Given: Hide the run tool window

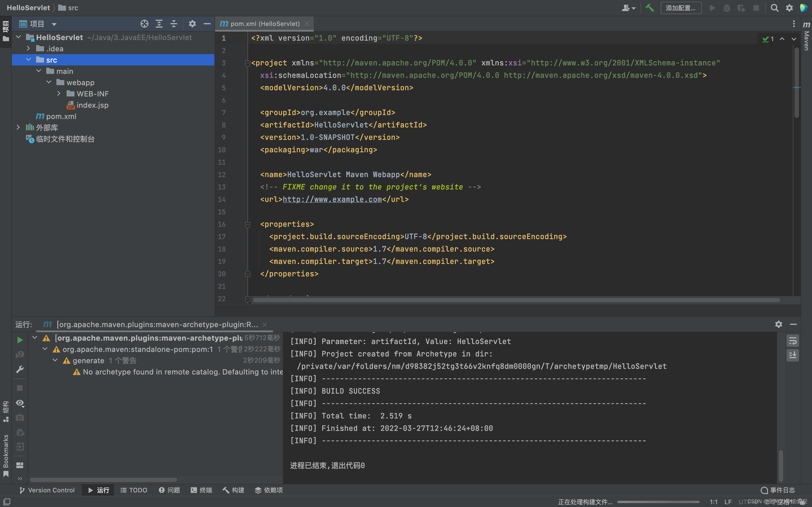Looking at the screenshot, I should (x=793, y=324).
